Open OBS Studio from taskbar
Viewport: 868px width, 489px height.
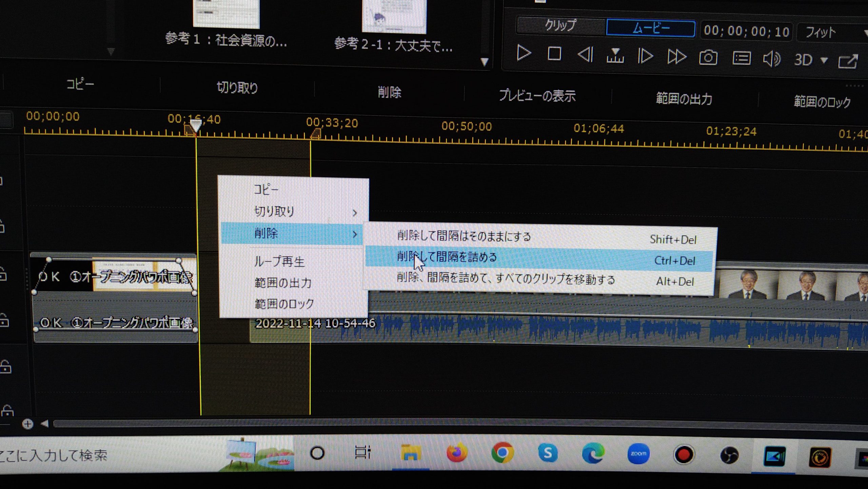[x=729, y=455]
